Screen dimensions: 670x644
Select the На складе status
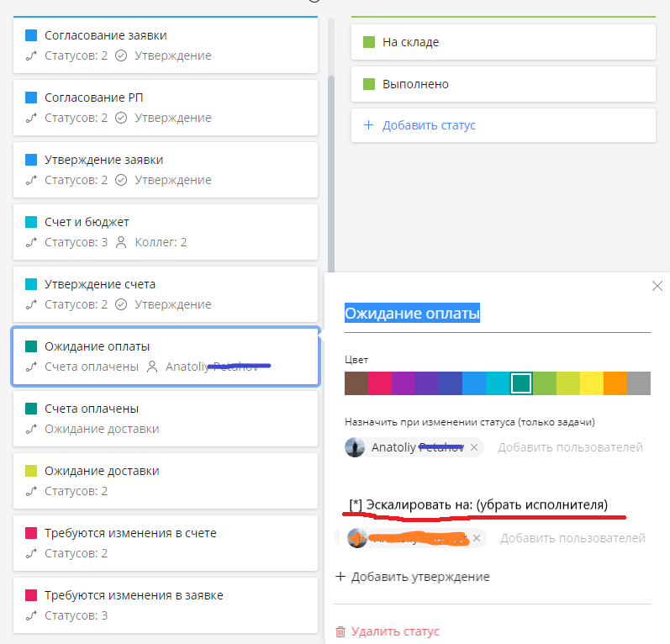pos(503,42)
